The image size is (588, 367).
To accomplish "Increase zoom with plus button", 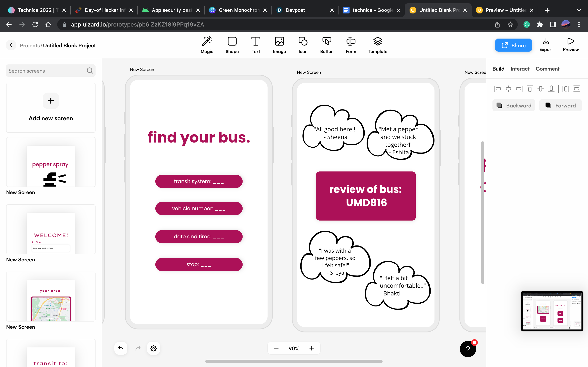I will [x=312, y=348].
